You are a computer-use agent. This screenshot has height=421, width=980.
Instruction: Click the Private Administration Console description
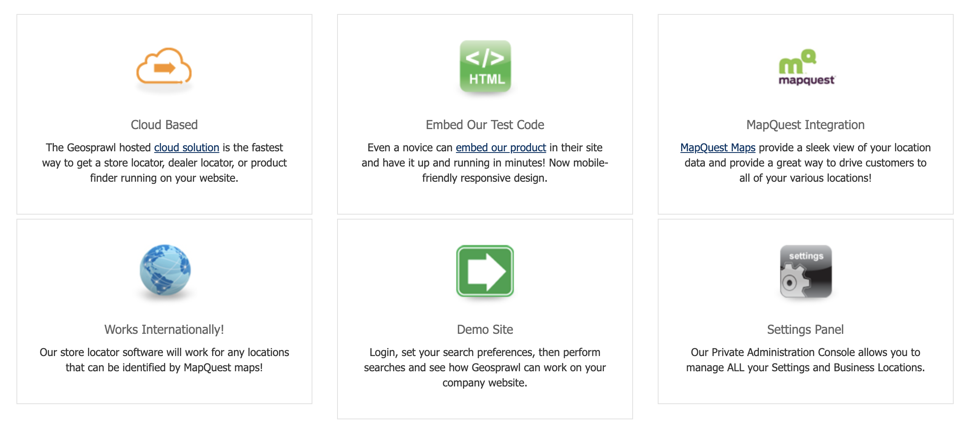805,360
